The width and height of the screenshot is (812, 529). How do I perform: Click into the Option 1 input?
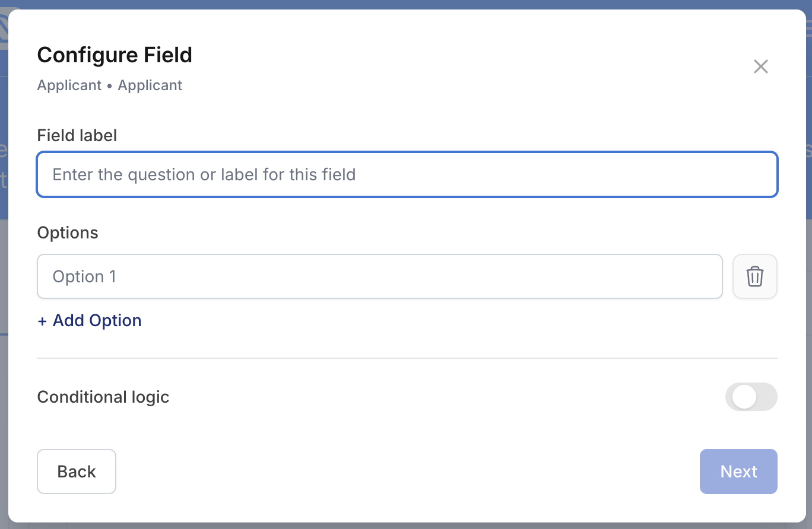pyautogui.click(x=380, y=276)
